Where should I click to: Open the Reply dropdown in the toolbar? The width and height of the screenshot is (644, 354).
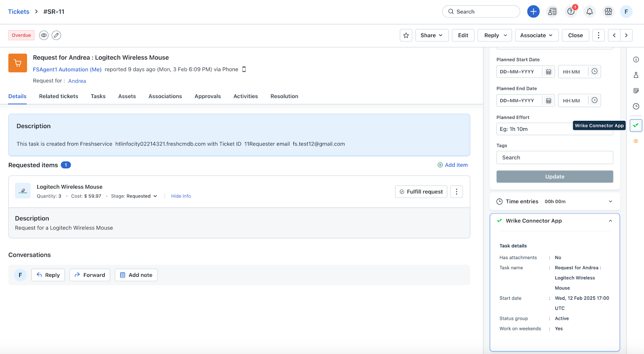point(495,35)
